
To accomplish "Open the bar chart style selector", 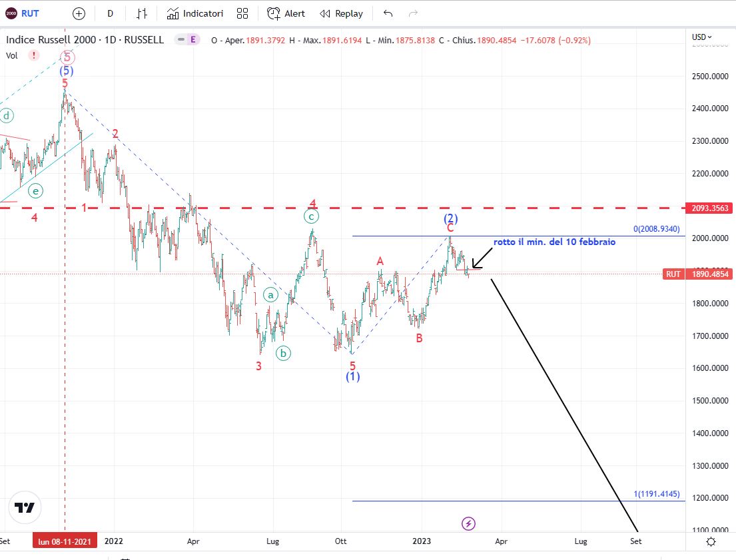I will [142, 13].
